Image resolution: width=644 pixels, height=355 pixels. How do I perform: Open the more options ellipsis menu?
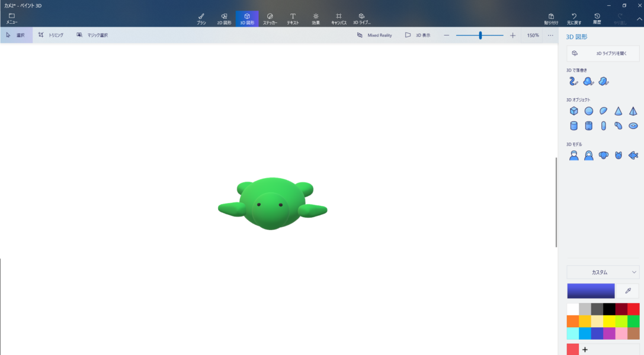point(550,35)
